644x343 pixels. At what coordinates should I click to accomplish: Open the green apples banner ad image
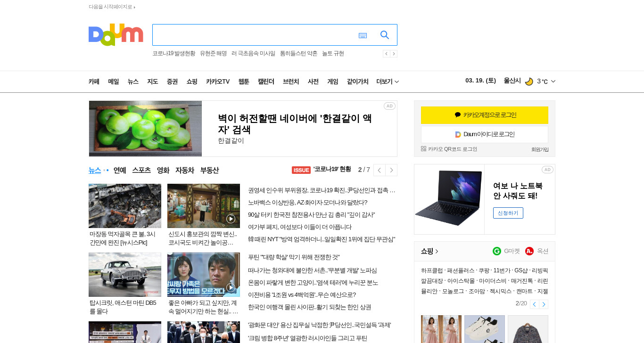[x=145, y=129]
